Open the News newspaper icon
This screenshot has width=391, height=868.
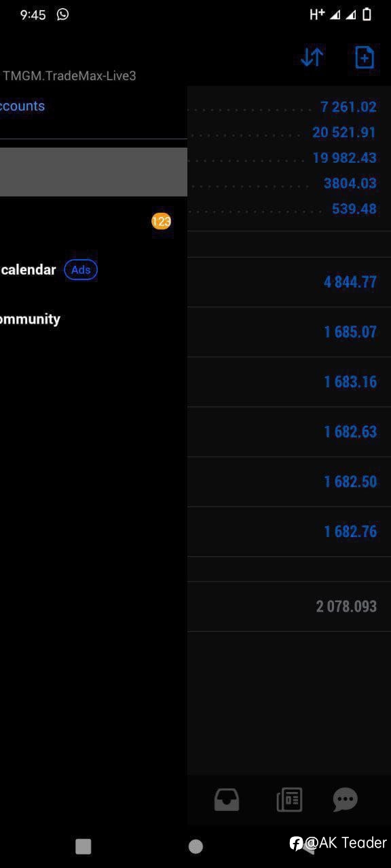[289, 800]
